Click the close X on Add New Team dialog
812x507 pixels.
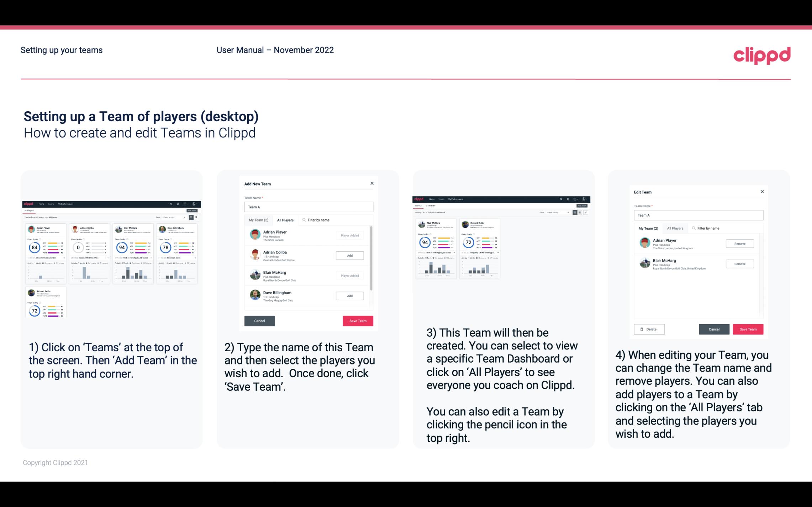[371, 183]
